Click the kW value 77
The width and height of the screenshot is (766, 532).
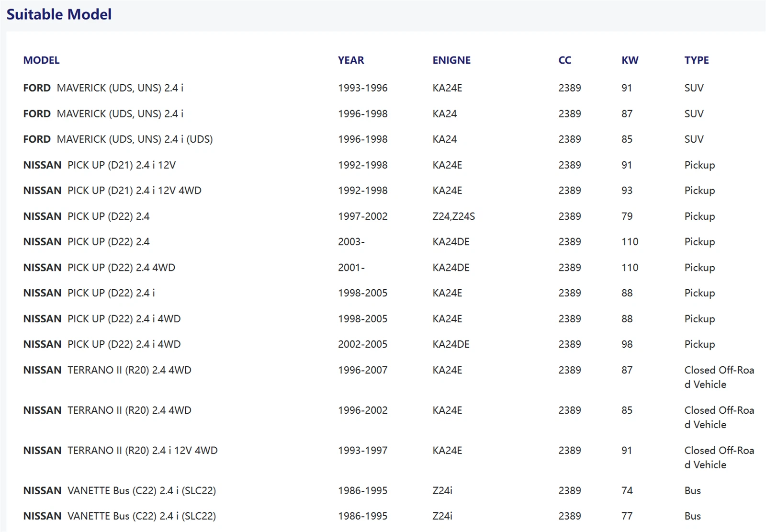(x=627, y=516)
